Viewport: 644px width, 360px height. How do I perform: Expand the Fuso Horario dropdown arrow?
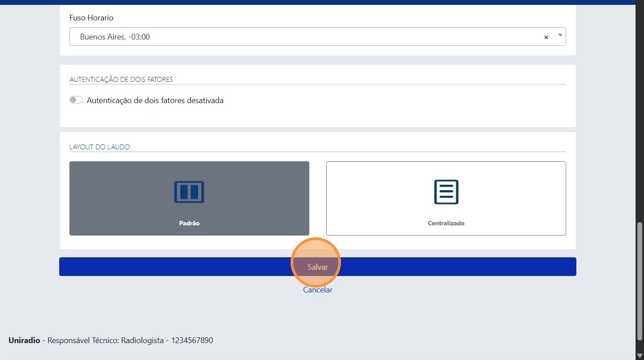(560, 35)
